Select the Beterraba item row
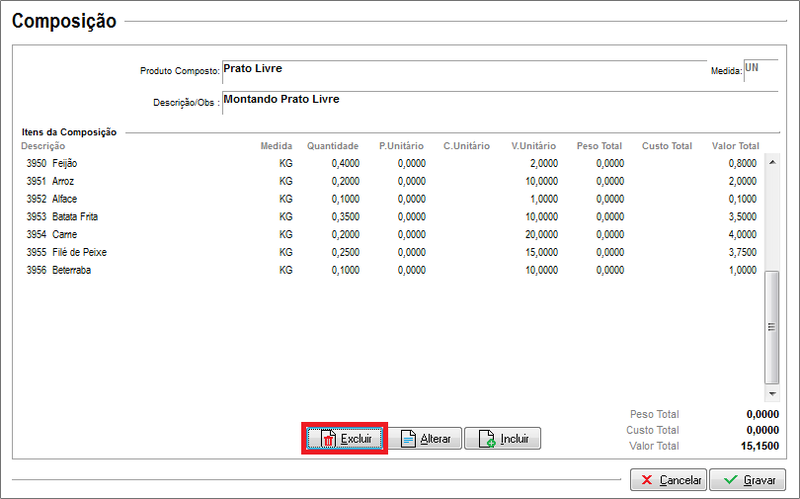The width and height of the screenshot is (800, 499). tap(70, 270)
